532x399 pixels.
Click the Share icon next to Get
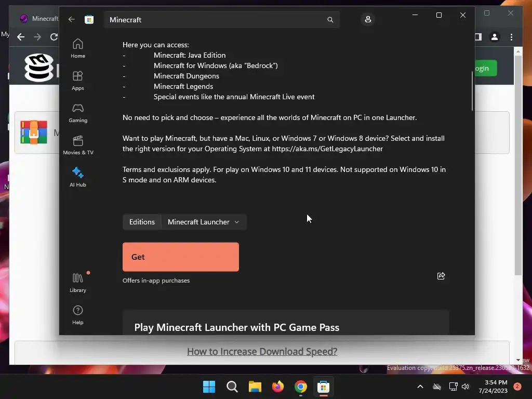point(441,276)
